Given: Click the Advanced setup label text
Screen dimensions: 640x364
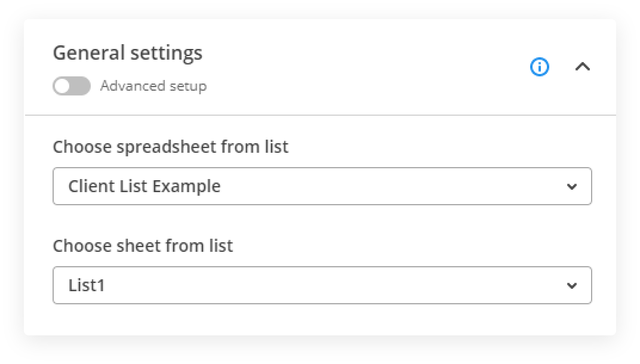Looking at the screenshot, I should point(153,86).
